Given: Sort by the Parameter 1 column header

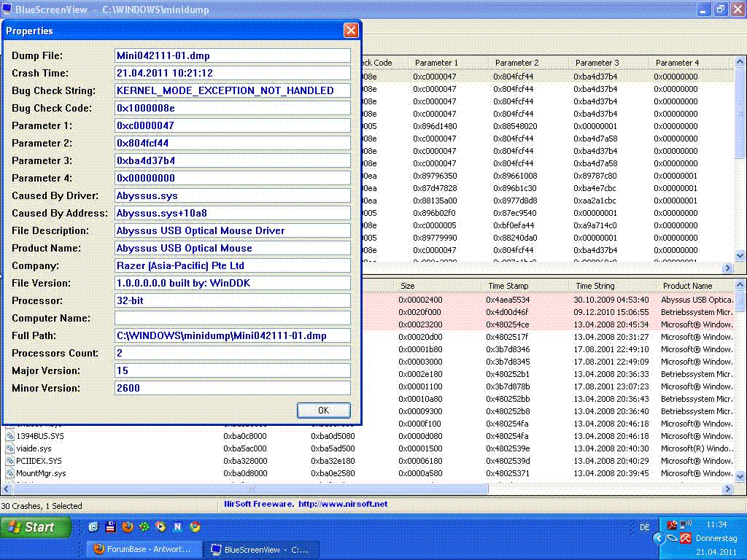Looking at the screenshot, I should (x=448, y=63).
